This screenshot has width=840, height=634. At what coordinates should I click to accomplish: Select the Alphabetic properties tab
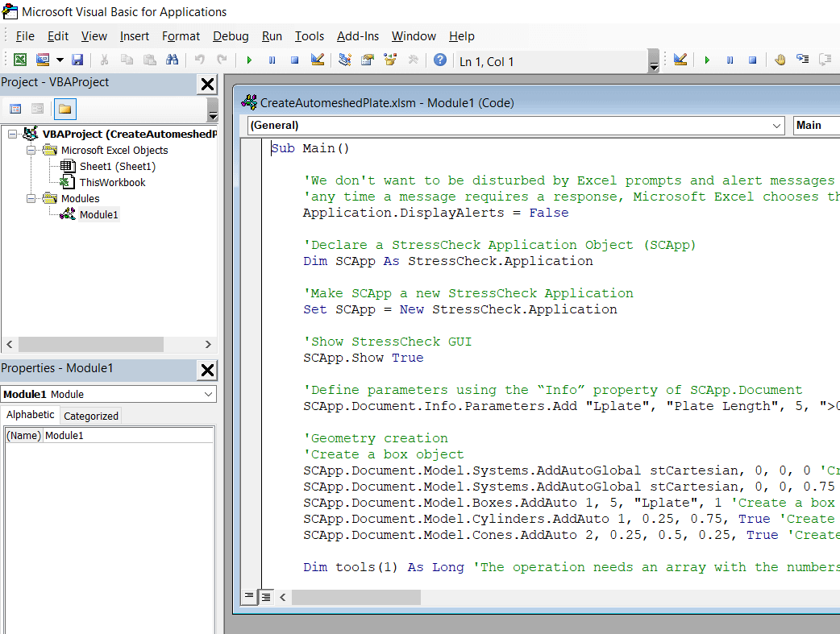[30, 415]
